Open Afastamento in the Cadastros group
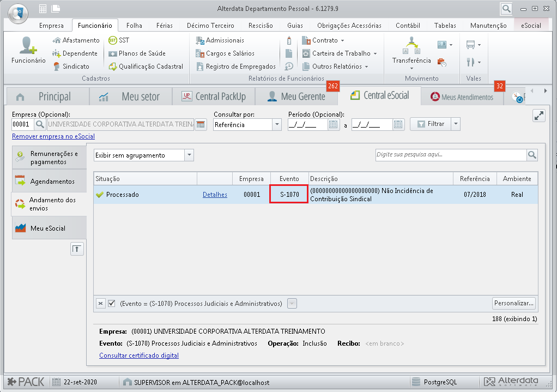The height and width of the screenshot is (392, 557). 76,40
